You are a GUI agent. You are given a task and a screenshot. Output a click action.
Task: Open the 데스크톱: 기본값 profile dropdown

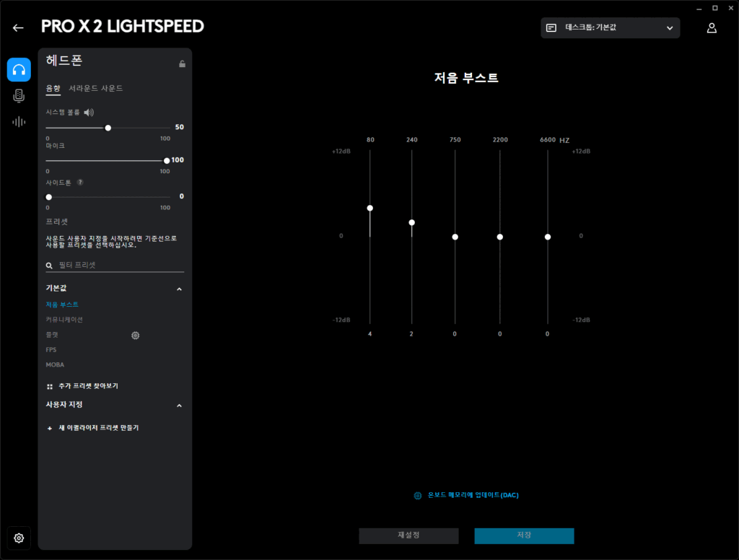pyautogui.click(x=610, y=28)
